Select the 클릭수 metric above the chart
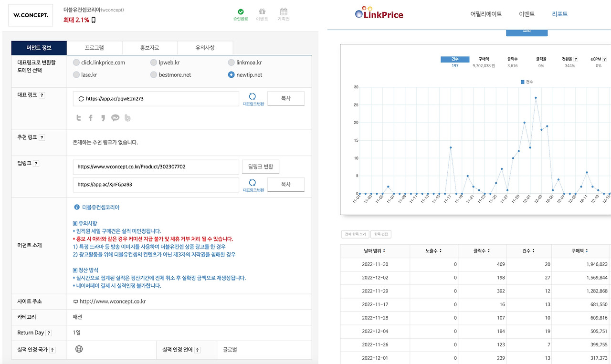611x364 pixels. coord(513,59)
